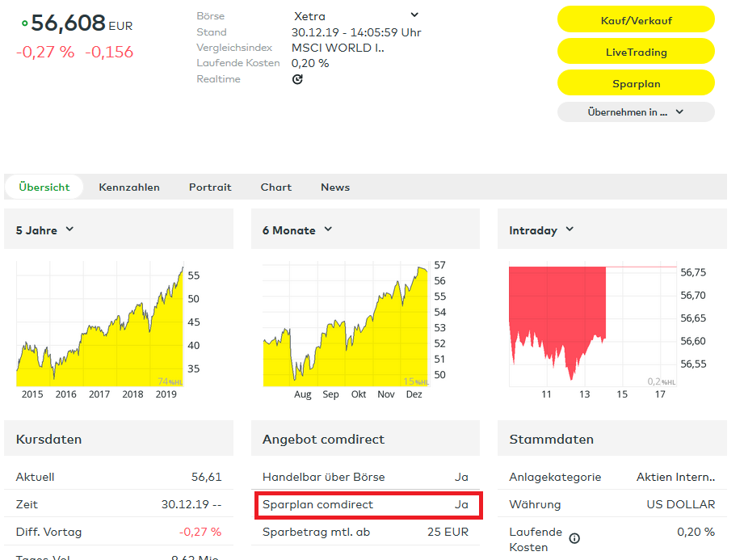Expand the Übernehmen in... dropdown
Image resolution: width=744 pixels, height=560 pixels.
(x=636, y=112)
